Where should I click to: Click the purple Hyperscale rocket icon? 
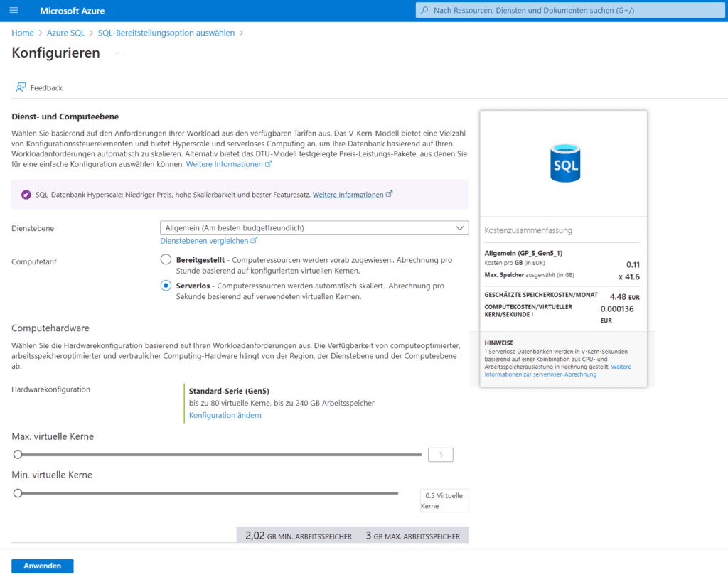(x=26, y=195)
